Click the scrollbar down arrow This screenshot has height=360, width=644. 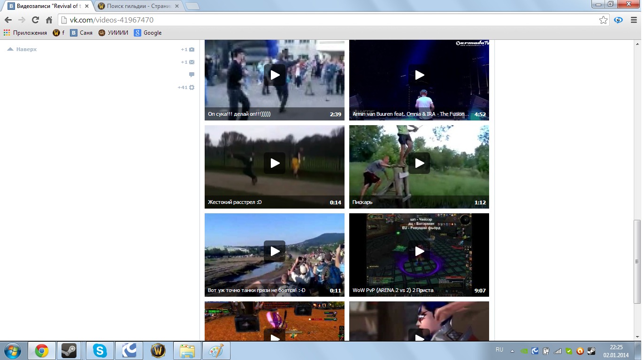click(637, 337)
